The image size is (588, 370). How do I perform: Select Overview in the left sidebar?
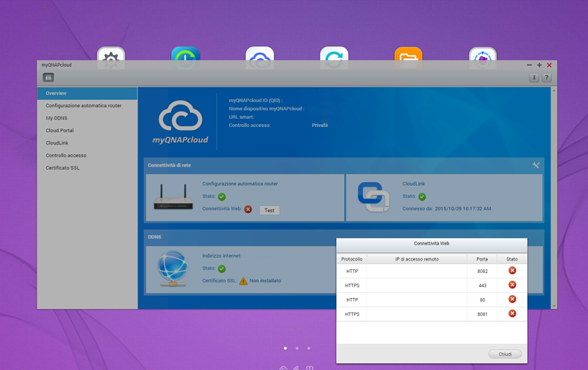pos(57,93)
